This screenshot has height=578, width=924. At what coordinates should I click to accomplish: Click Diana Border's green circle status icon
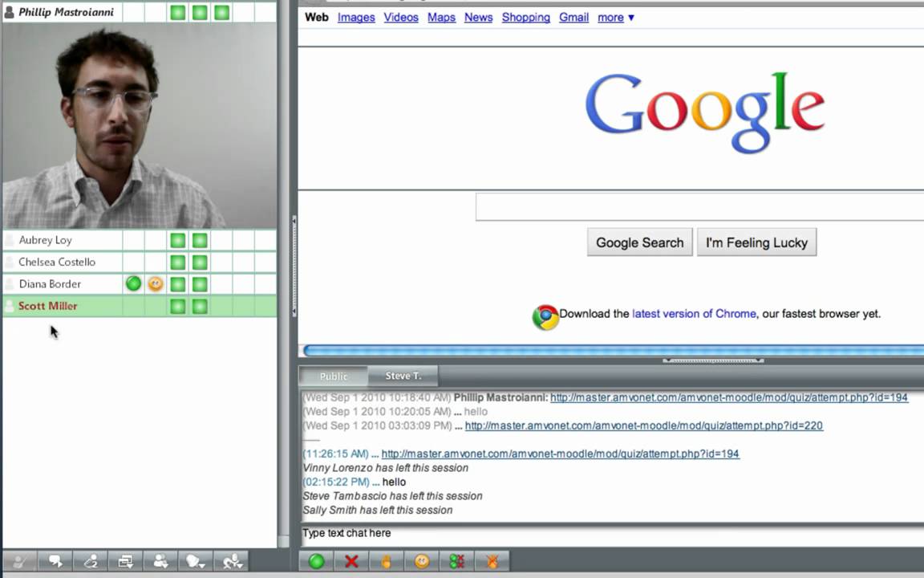[x=134, y=283]
